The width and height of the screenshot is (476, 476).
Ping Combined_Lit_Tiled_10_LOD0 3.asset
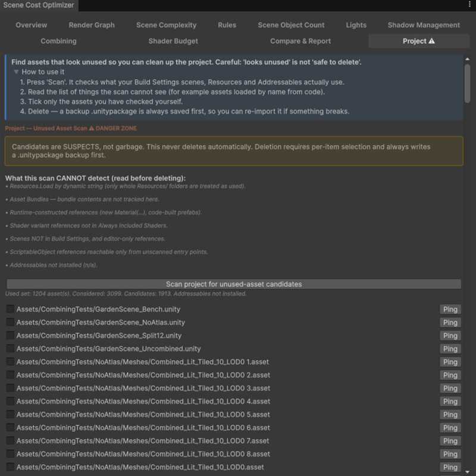click(450, 389)
